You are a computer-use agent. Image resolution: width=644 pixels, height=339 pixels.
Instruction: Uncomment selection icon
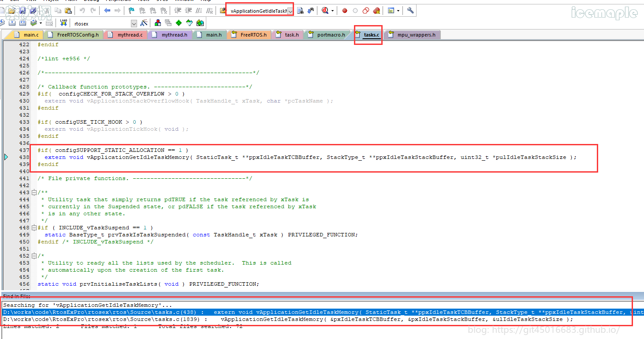click(x=209, y=10)
